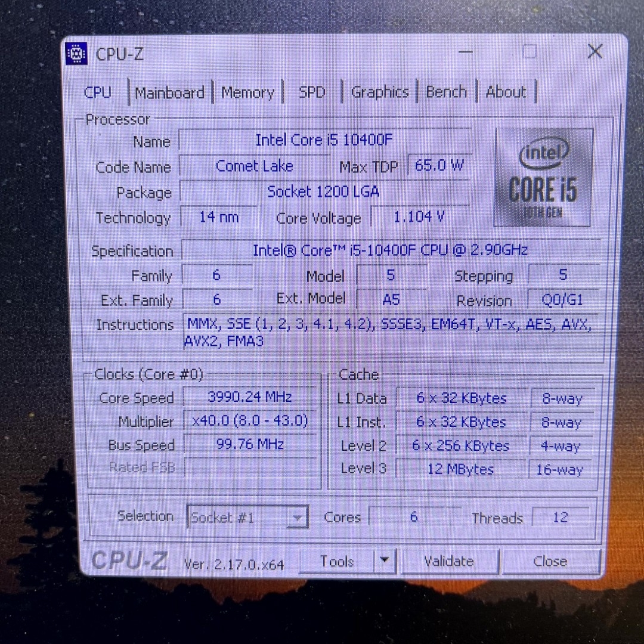Switch to the CPU tab

pos(98,92)
